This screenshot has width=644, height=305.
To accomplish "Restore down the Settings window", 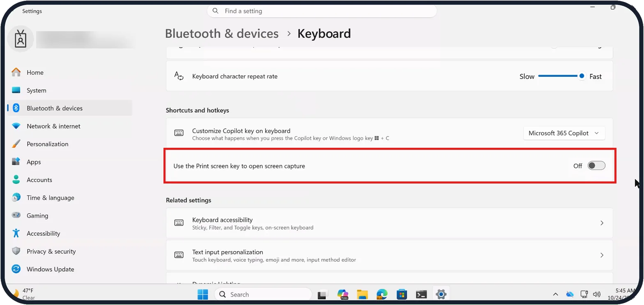I will pyautogui.click(x=613, y=7).
